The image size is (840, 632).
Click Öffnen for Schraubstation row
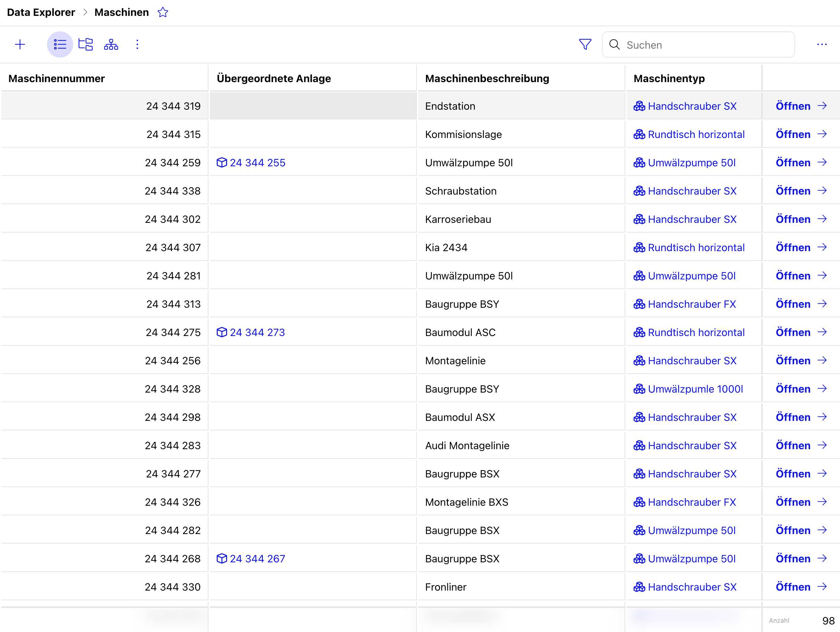[801, 191]
